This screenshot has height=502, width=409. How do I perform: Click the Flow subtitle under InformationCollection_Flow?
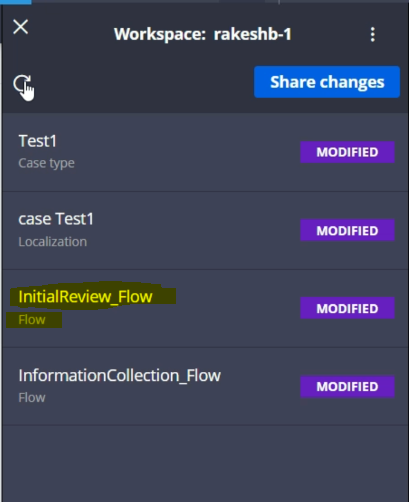point(32,398)
